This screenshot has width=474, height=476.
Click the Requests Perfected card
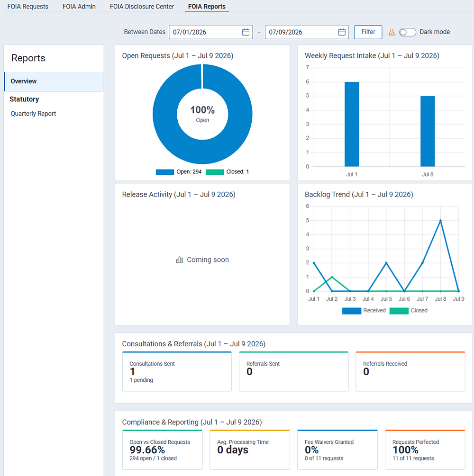click(x=425, y=449)
